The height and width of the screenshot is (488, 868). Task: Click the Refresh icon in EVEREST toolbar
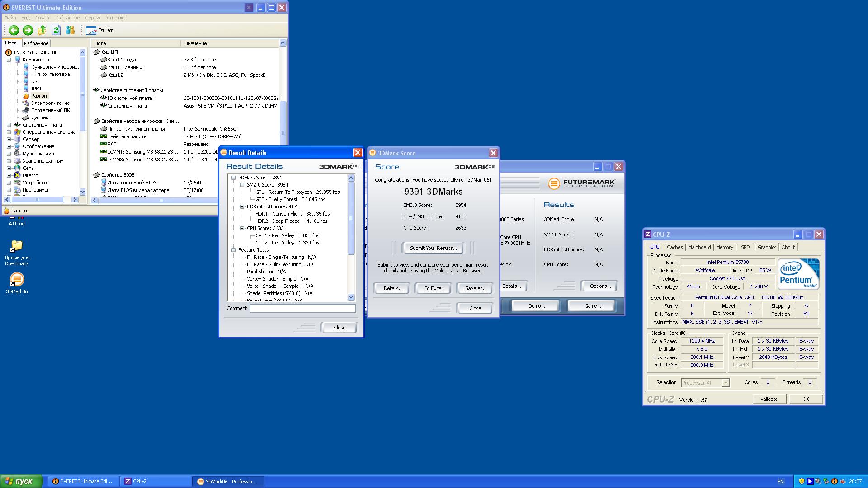coord(56,30)
